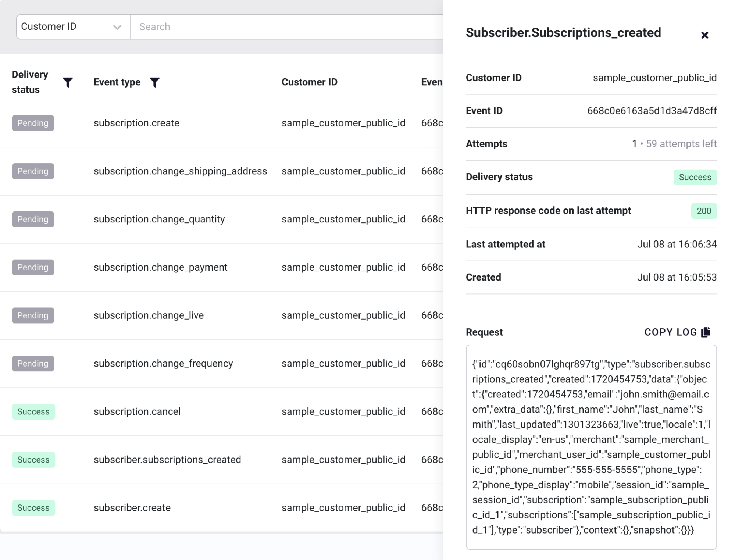Open the Event type filter icon
The height and width of the screenshot is (560, 735).
(x=155, y=82)
